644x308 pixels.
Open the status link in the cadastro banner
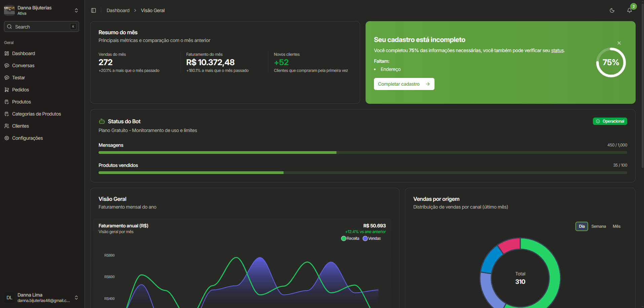point(557,50)
